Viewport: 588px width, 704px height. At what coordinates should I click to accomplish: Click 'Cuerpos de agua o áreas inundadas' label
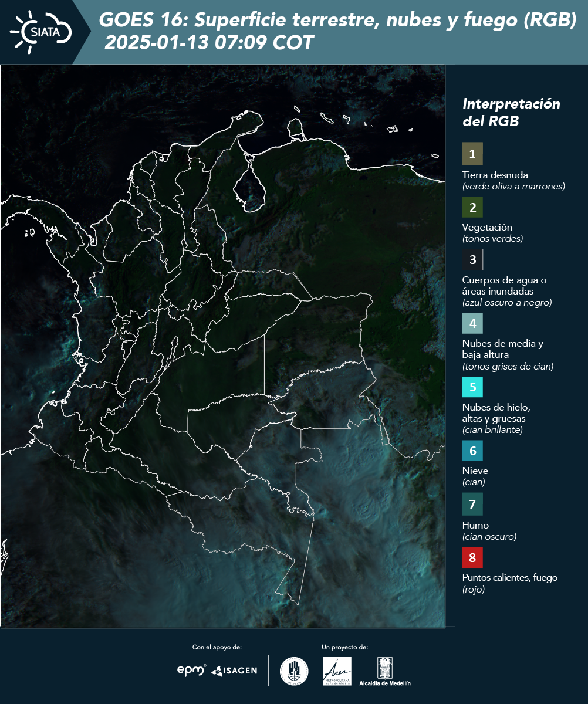tap(505, 285)
